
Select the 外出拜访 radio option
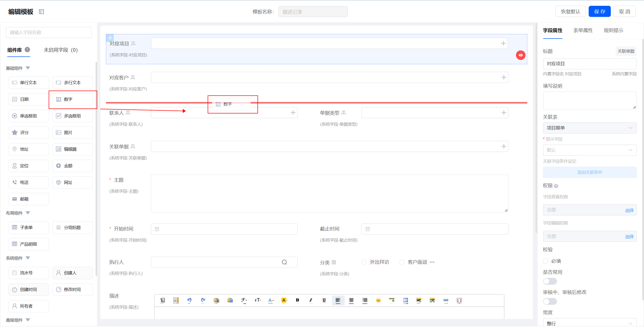pyautogui.click(x=364, y=262)
